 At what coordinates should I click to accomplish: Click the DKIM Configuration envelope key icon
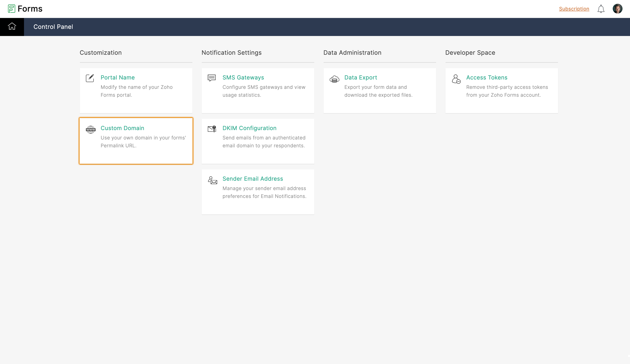212,129
